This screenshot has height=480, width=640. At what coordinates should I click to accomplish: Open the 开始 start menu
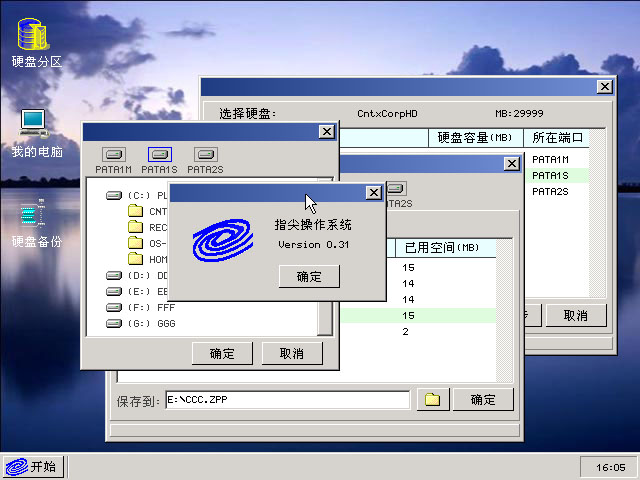click(x=31, y=466)
